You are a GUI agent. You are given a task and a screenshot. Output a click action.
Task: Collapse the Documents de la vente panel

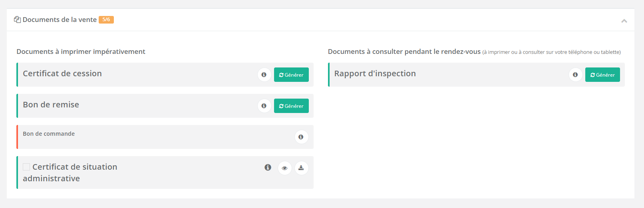tap(624, 20)
